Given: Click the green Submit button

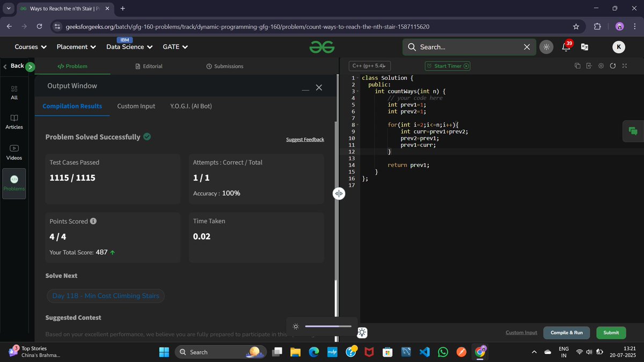Looking at the screenshot, I should [611, 333].
